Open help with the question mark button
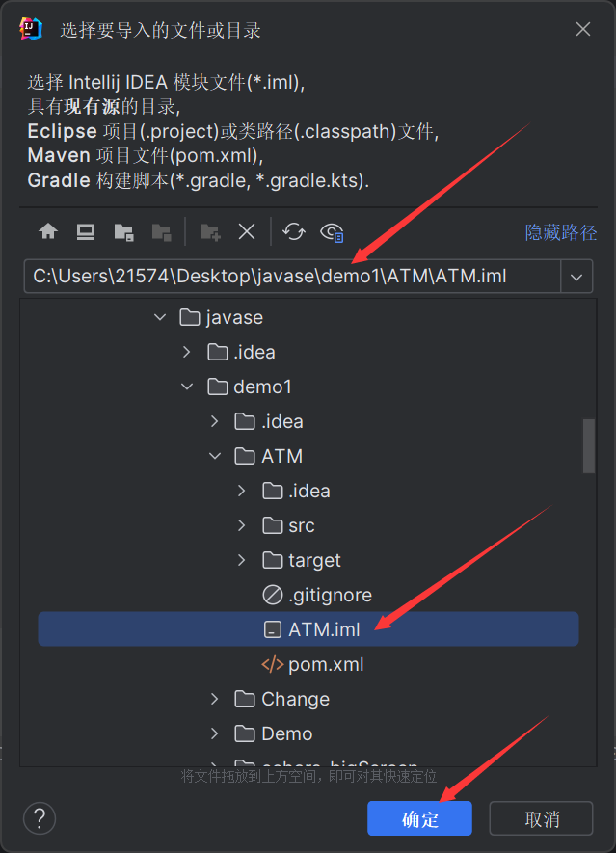The width and height of the screenshot is (616, 853). 40,818
